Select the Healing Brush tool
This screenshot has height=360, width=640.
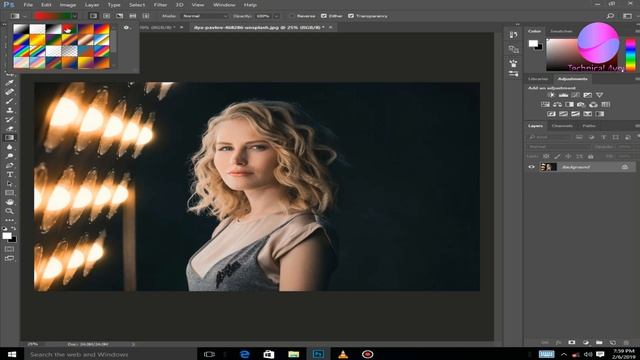[9, 92]
